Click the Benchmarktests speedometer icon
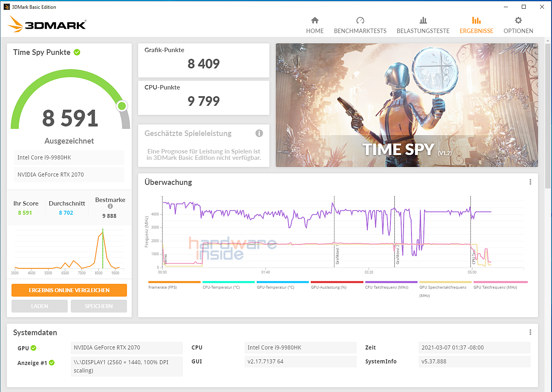 pos(360,20)
